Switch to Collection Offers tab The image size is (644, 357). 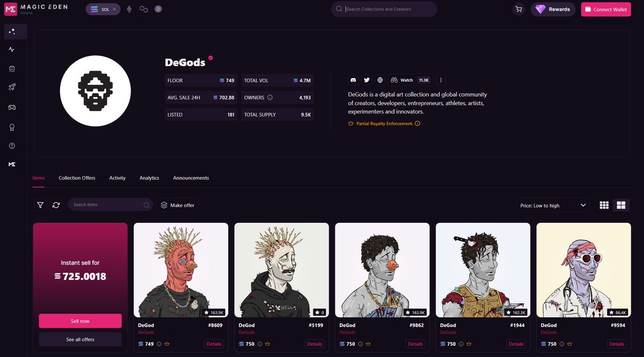77,178
